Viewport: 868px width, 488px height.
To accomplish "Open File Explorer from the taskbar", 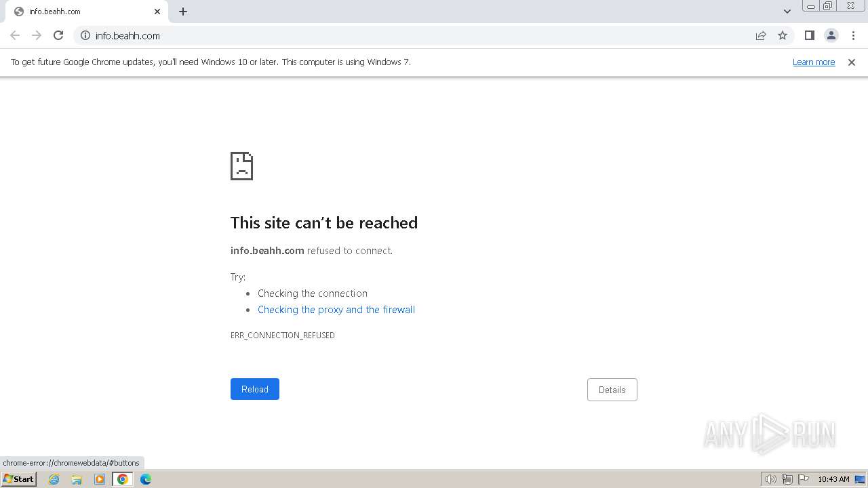I will tap(77, 479).
